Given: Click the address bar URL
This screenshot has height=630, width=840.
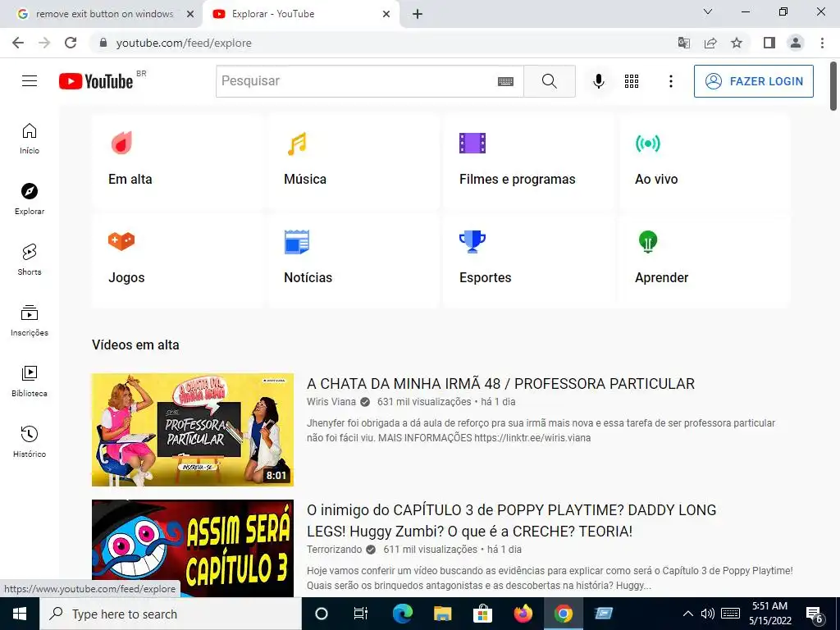Looking at the screenshot, I should point(184,43).
